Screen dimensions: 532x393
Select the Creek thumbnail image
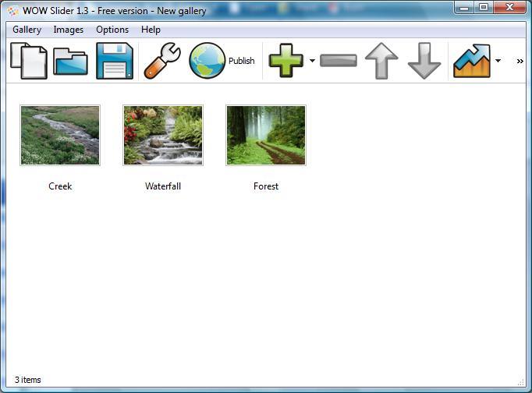(60, 136)
